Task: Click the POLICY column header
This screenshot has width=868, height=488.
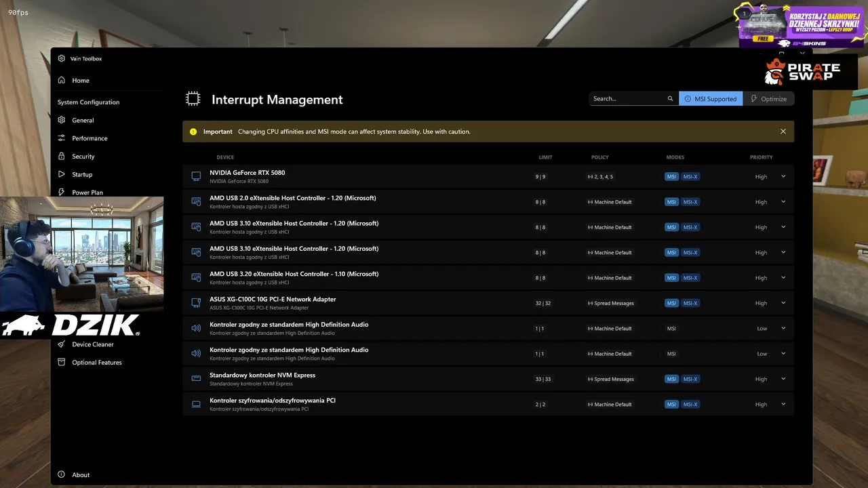Action: point(600,157)
